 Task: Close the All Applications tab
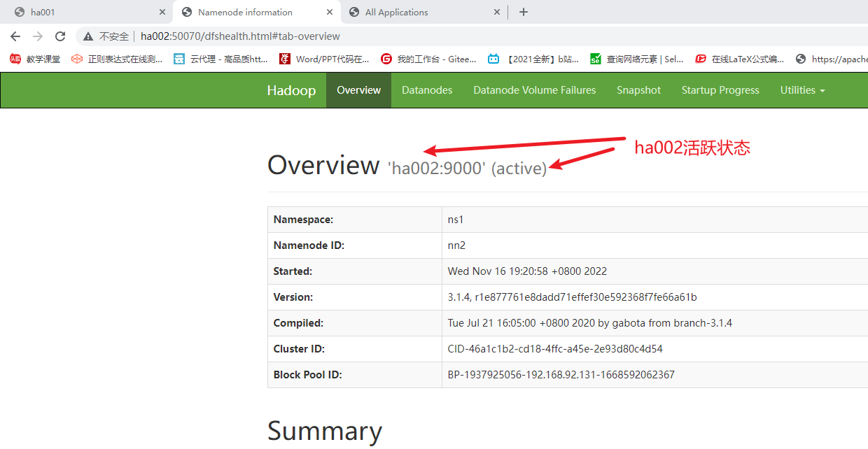pos(496,12)
